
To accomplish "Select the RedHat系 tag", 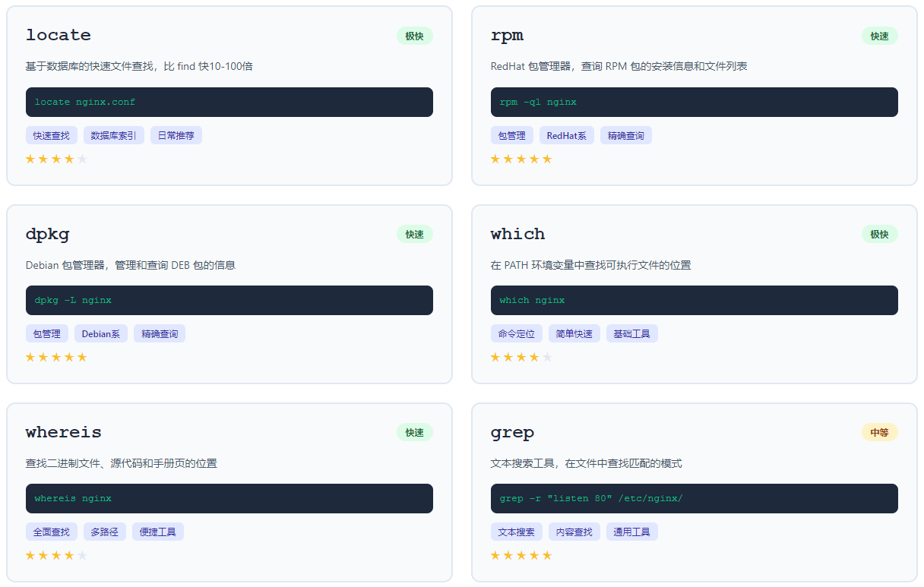I will point(567,135).
